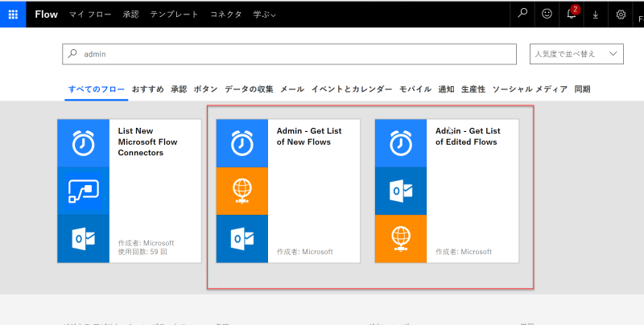The image size is (644, 325).
Task: Open List New Microsoft Flow Connectors template
Action: click(130, 191)
